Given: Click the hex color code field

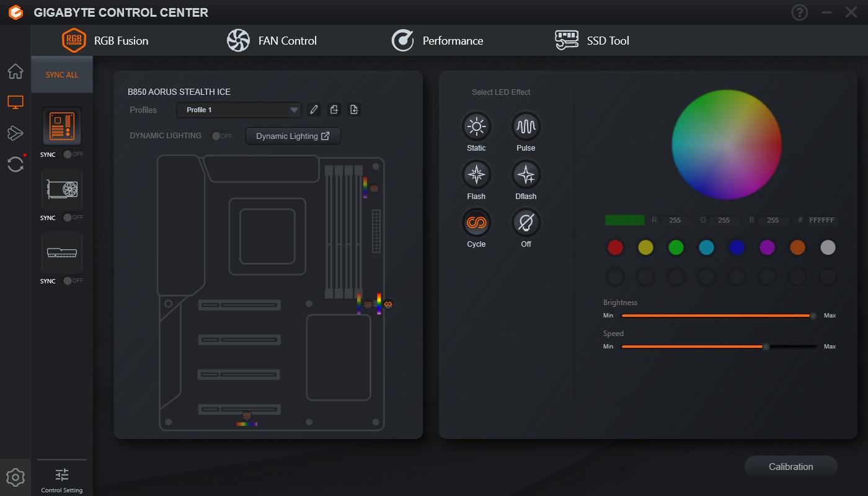Looking at the screenshot, I should pyautogui.click(x=821, y=220).
